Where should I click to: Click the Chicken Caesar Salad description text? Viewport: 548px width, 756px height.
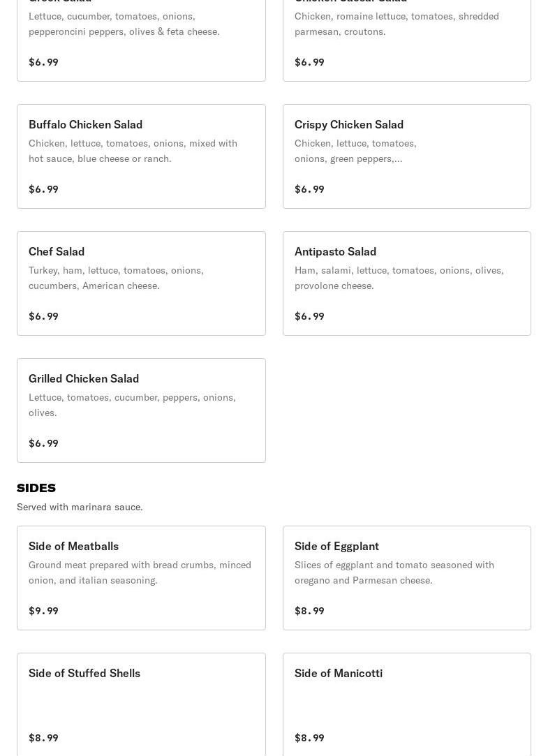point(396,24)
